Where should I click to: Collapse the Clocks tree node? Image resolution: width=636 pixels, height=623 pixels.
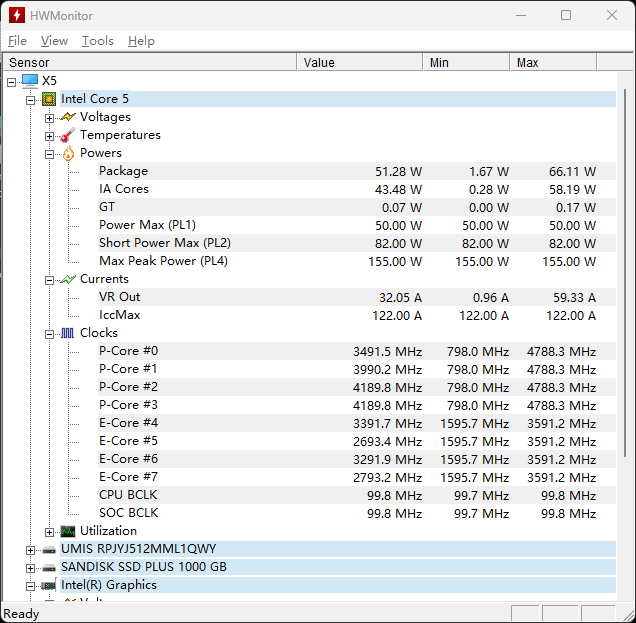[50, 334]
